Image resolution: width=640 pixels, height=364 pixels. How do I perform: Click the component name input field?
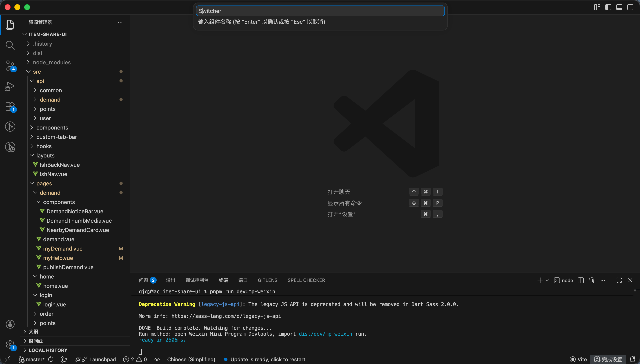(320, 11)
